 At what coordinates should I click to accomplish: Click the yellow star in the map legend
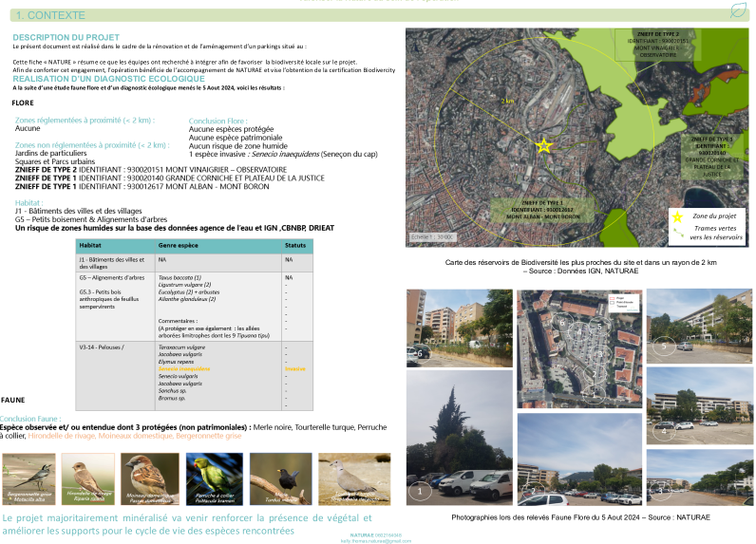pyautogui.click(x=676, y=216)
